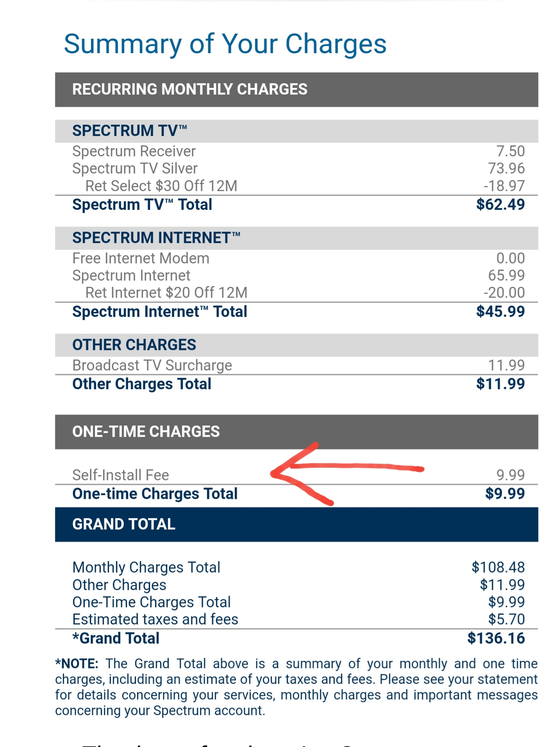This screenshot has width=560, height=747.
Task: Click the $62.49 Spectrum TV total amount
Action: [500, 205]
